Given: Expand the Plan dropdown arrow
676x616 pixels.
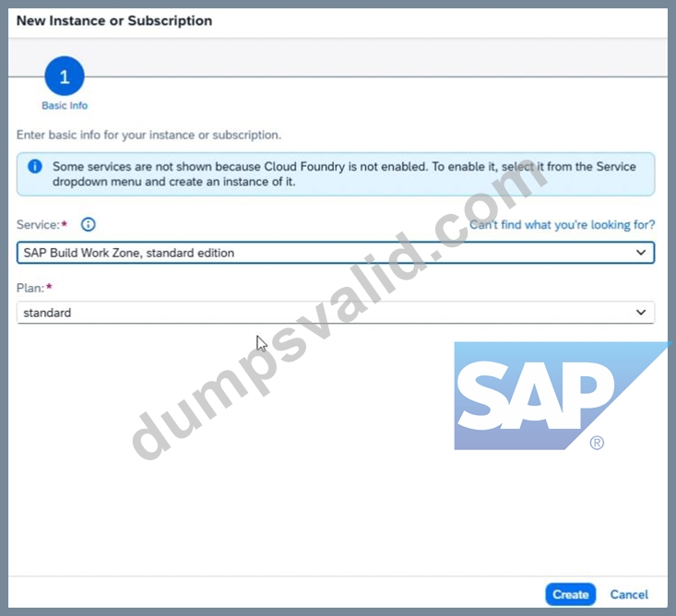Looking at the screenshot, I should tap(641, 312).
